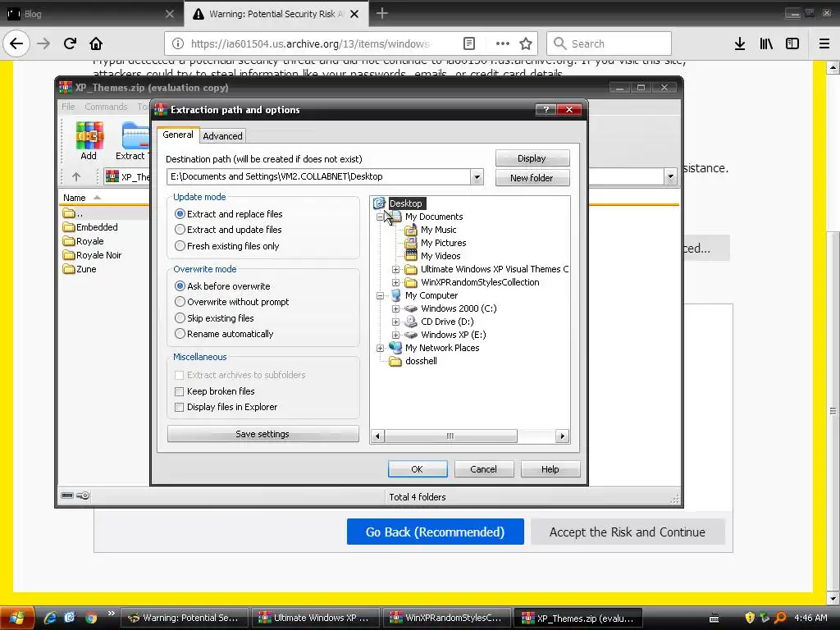The width and height of the screenshot is (840, 630).
Task: Toggle reader view icon in address bar
Action: pos(468,43)
